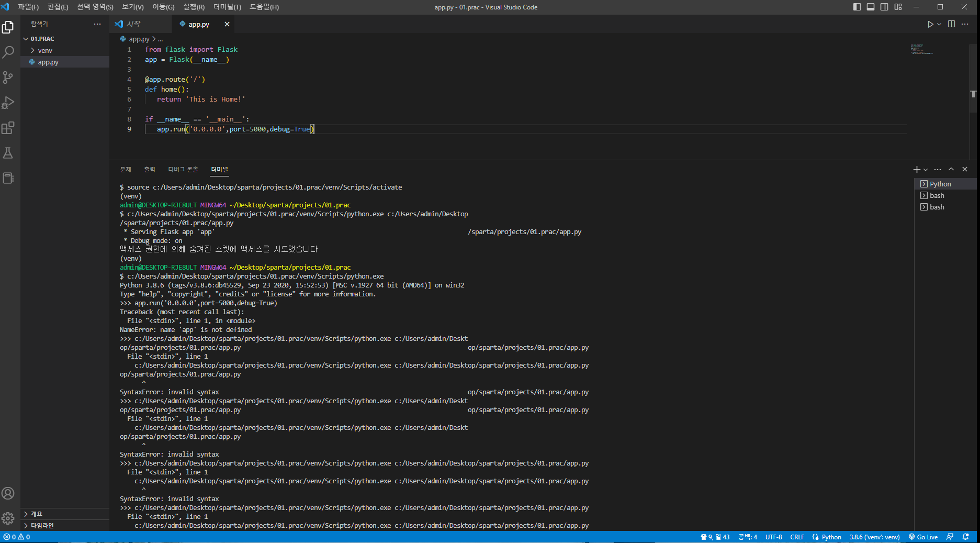Switch to the 출력 panel tab
Screen dimensions: 980x543
pos(150,169)
